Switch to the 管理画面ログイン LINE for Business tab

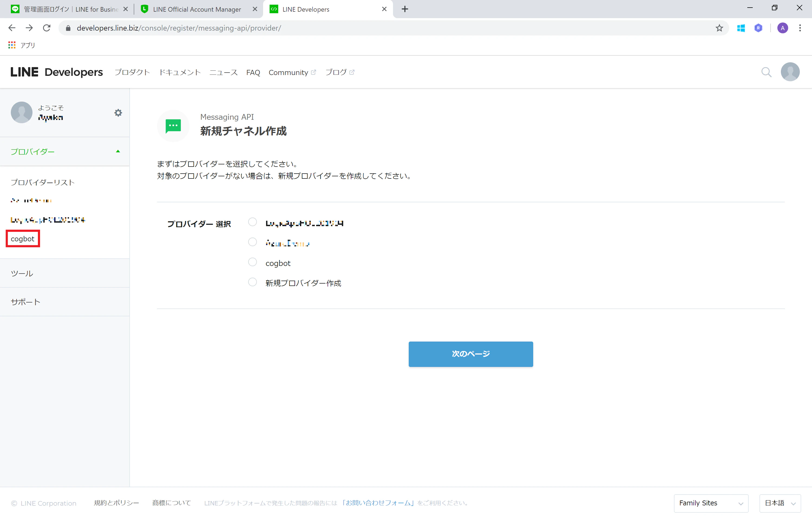click(x=69, y=9)
